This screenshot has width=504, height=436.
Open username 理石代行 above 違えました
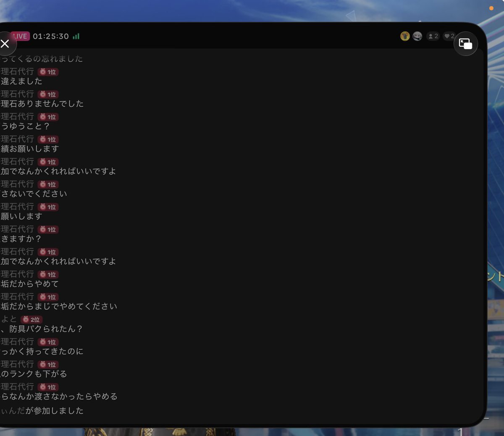coord(17,71)
